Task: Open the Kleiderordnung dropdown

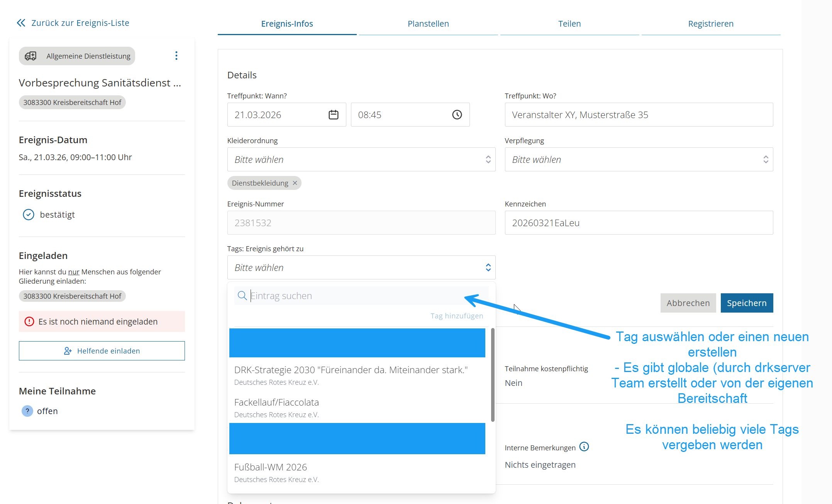Action: (361, 159)
